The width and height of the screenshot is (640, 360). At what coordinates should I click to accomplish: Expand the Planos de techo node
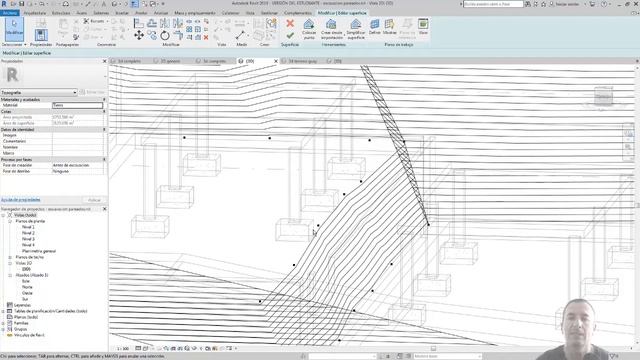pyautogui.click(x=10, y=258)
